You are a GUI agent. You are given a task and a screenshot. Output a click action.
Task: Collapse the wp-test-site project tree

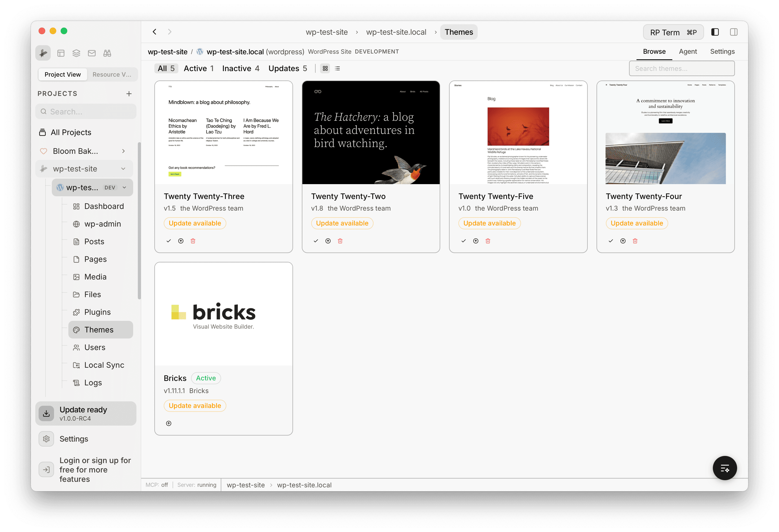click(123, 169)
